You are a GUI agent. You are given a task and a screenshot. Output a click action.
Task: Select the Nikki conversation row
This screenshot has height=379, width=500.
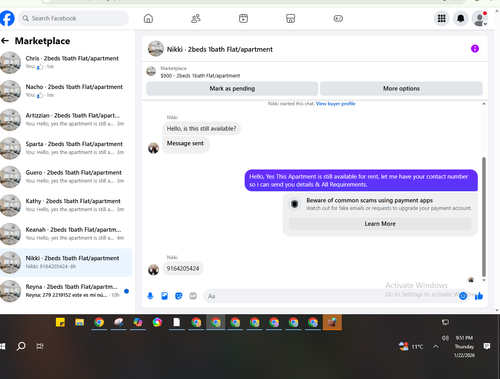pos(66,262)
